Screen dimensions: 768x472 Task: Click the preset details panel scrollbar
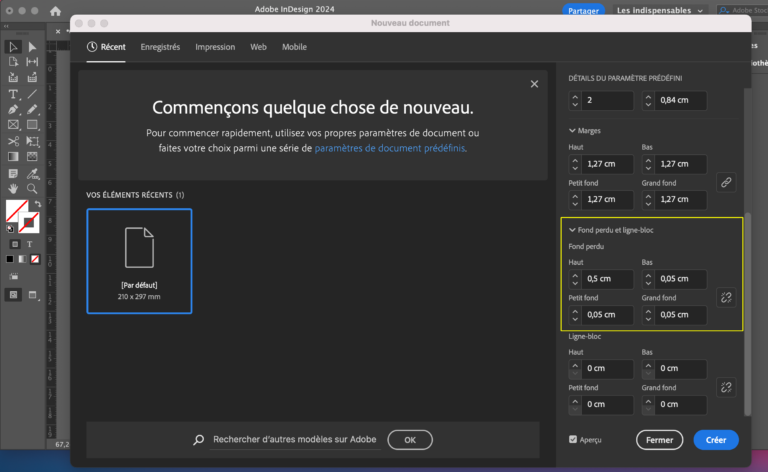click(747, 313)
